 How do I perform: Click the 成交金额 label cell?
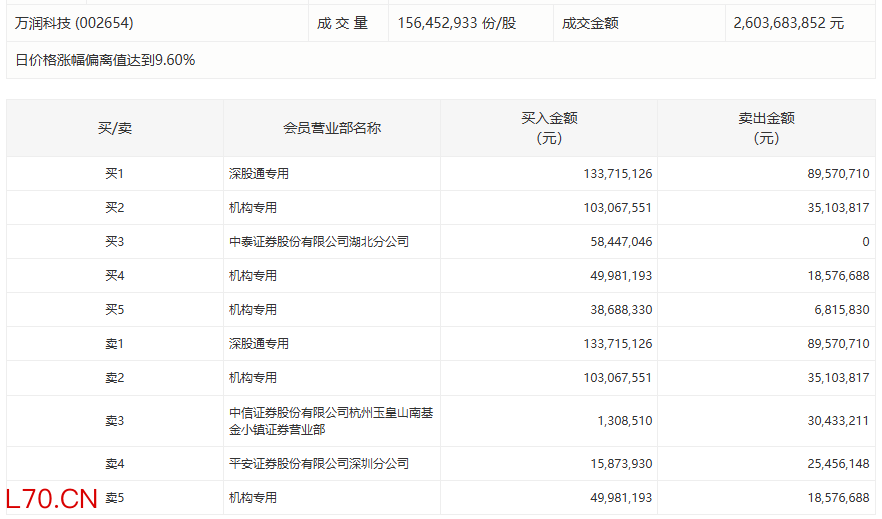pos(590,22)
